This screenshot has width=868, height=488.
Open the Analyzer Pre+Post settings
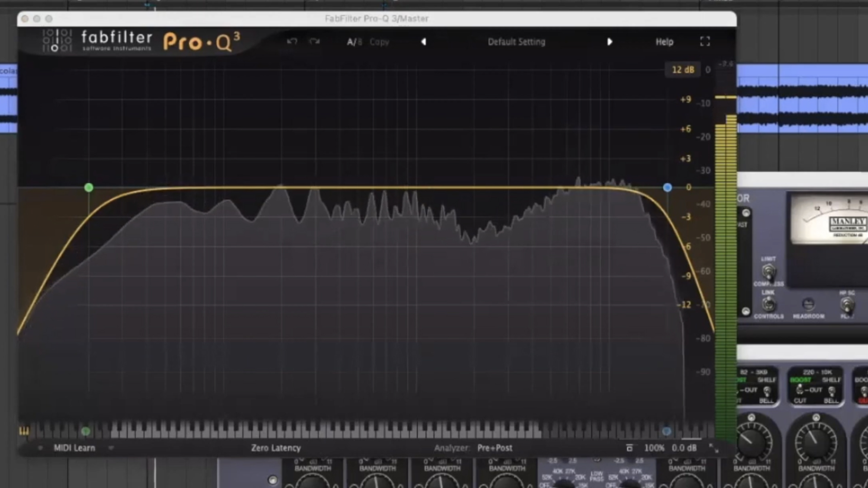pyautogui.click(x=495, y=448)
